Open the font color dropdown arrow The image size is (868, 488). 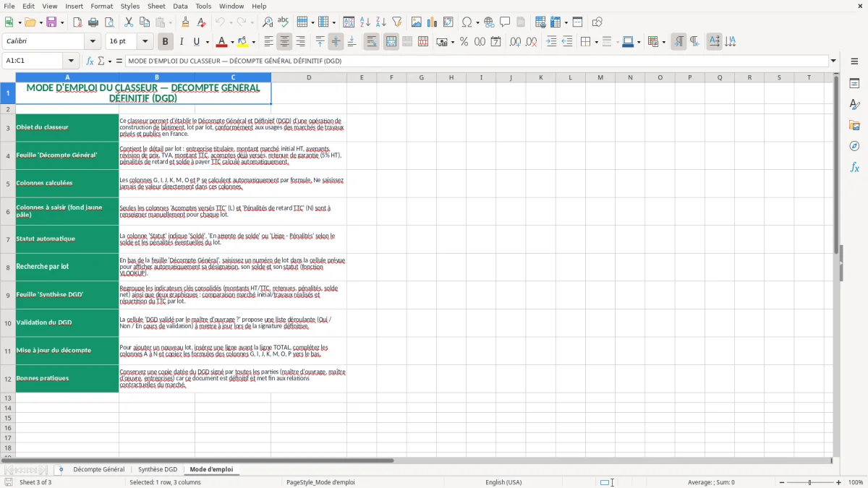tap(232, 42)
